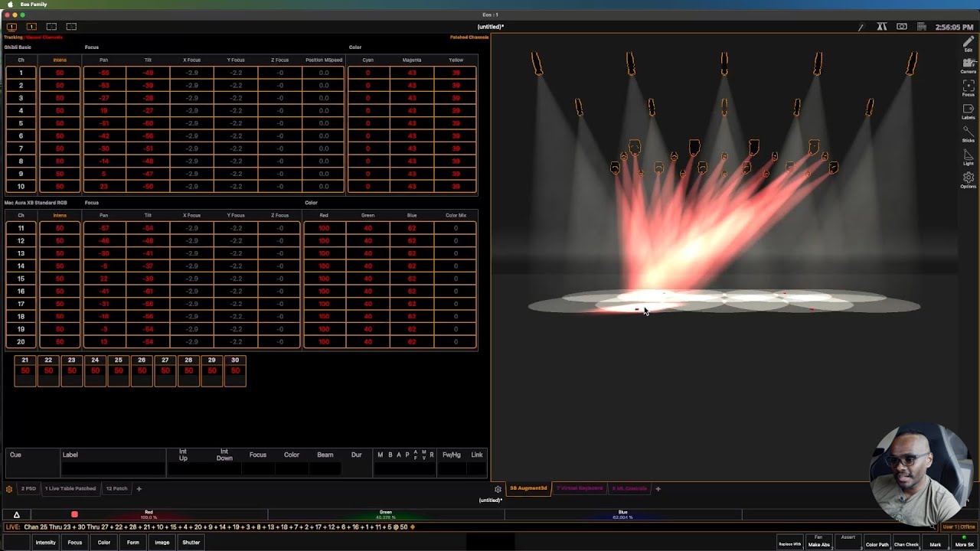
Task: Click Replace With softkey
Action: (x=789, y=543)
